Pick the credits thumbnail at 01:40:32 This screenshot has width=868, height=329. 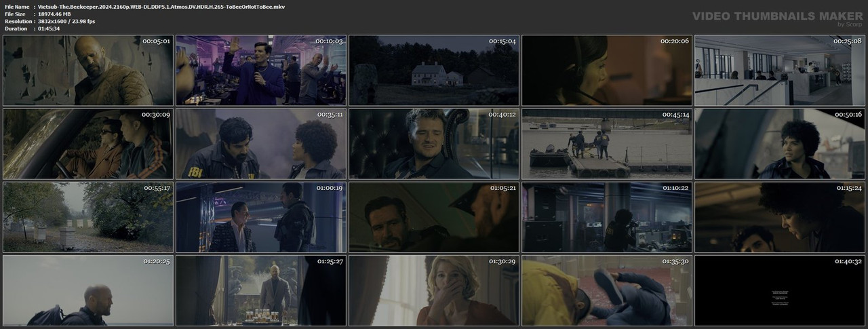coord(780,290)
